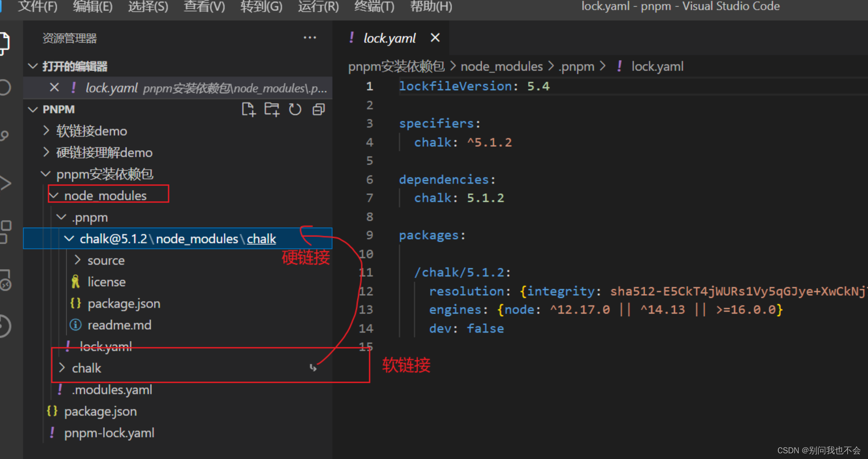Click the license file key icon
Viewport: 868px width, 459px height.
[x=75, y=282]
